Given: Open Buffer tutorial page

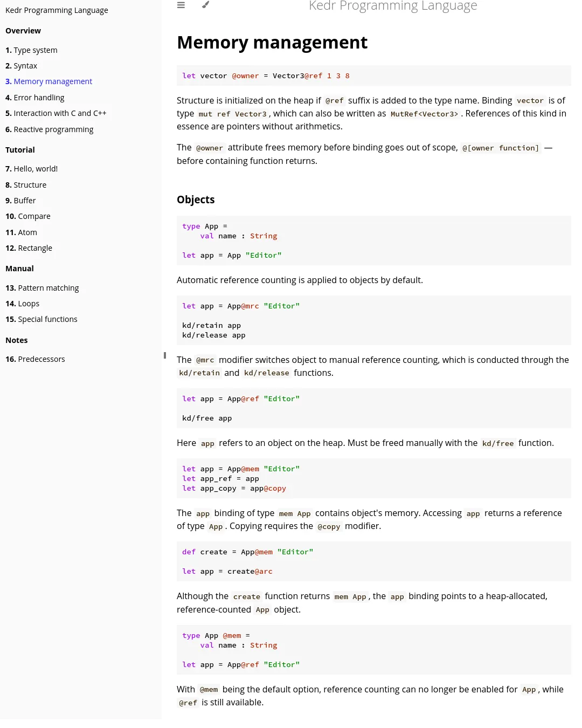Looking at the screenshot, I should pyautogui.click(x=20, y=201).
